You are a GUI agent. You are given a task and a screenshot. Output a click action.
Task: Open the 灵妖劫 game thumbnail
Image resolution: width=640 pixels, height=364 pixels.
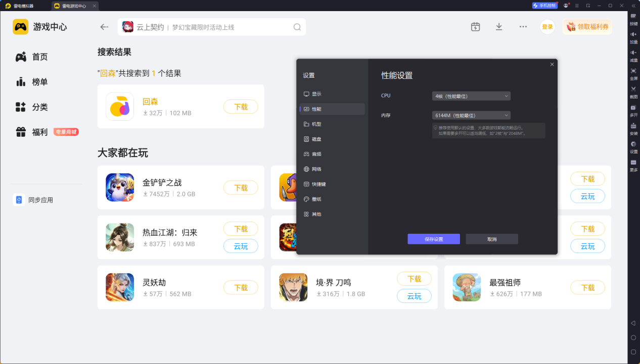(120, 287)
